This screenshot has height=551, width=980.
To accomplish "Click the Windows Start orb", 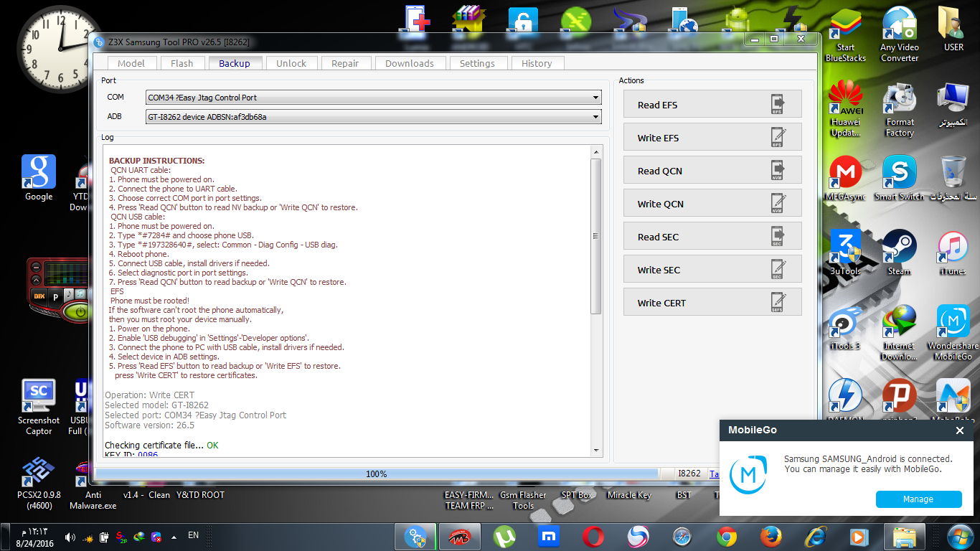I will click(960, 536).
